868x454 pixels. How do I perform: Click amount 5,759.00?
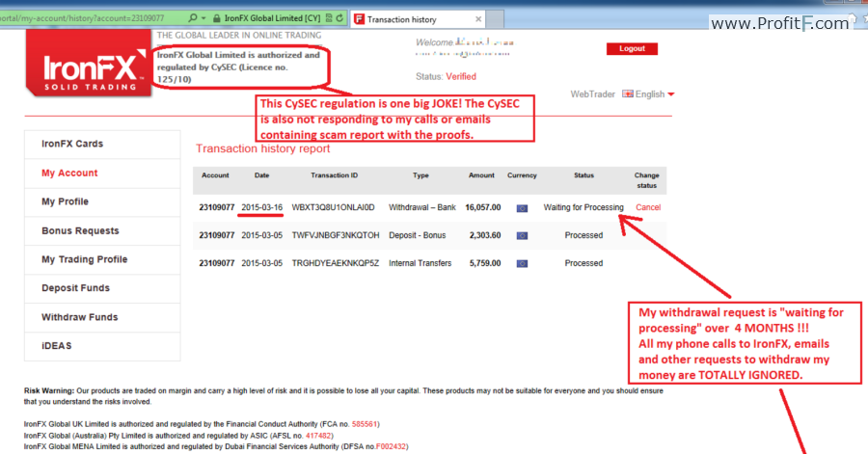pos(485,263)
